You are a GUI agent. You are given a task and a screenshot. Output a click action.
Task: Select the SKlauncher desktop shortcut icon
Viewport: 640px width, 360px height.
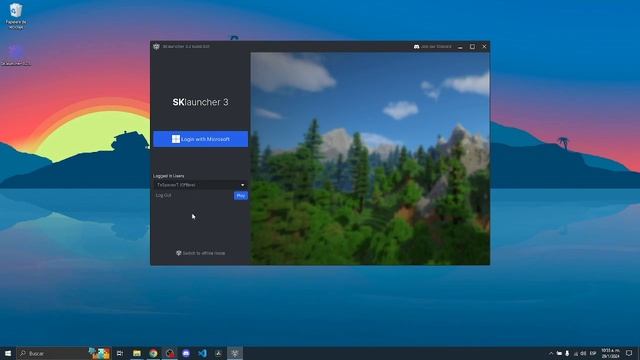(16, 55)
